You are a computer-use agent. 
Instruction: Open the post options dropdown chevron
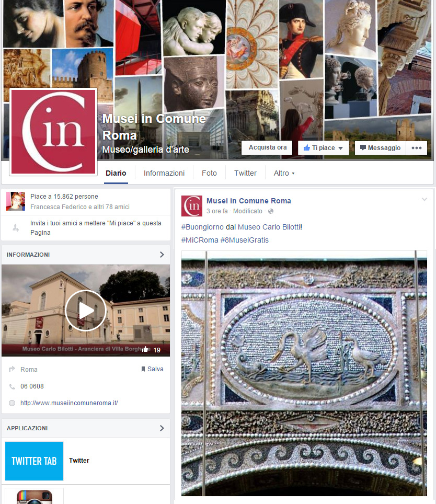click(x=424, y=199)
